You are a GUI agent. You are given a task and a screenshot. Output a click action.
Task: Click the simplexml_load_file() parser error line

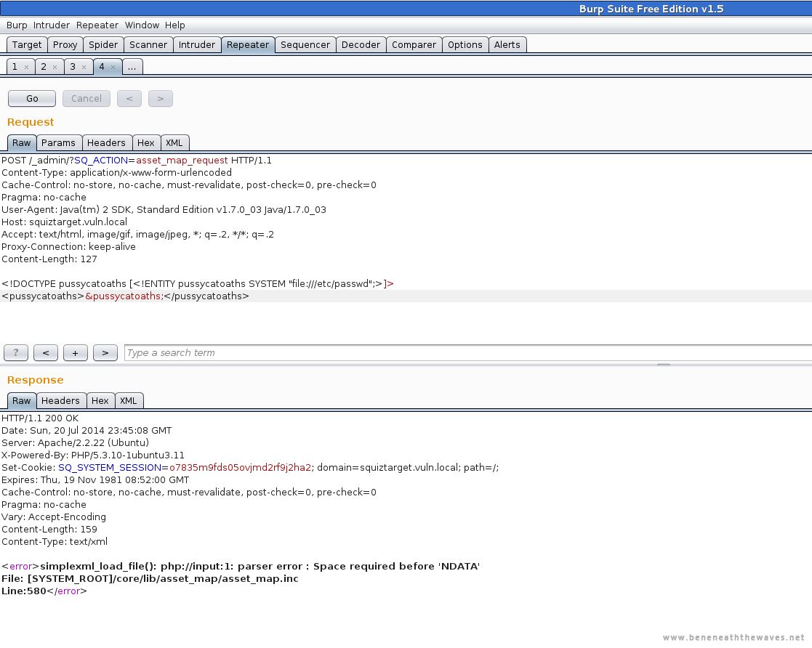241,566
